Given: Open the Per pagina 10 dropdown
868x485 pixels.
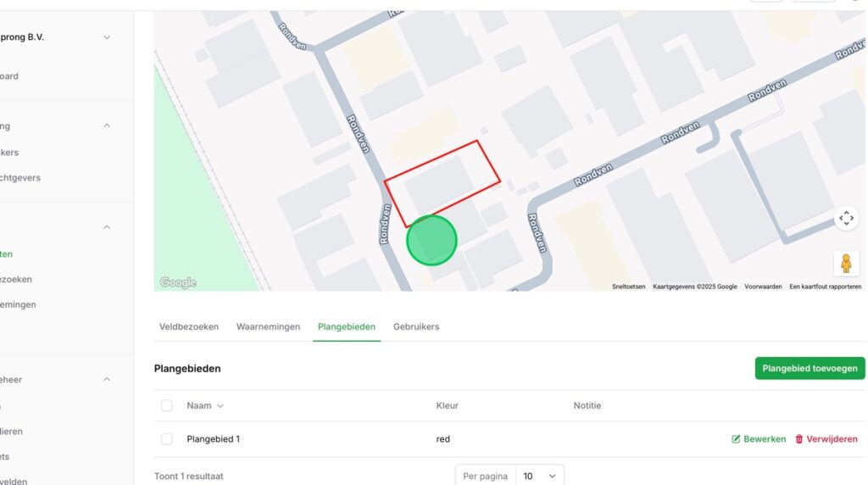Looking at the screenshot, I should tap(539, 476).
